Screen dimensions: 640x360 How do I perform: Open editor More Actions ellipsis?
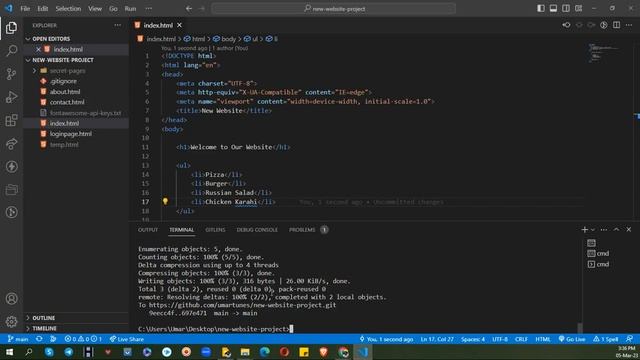[x=629, y=25]
